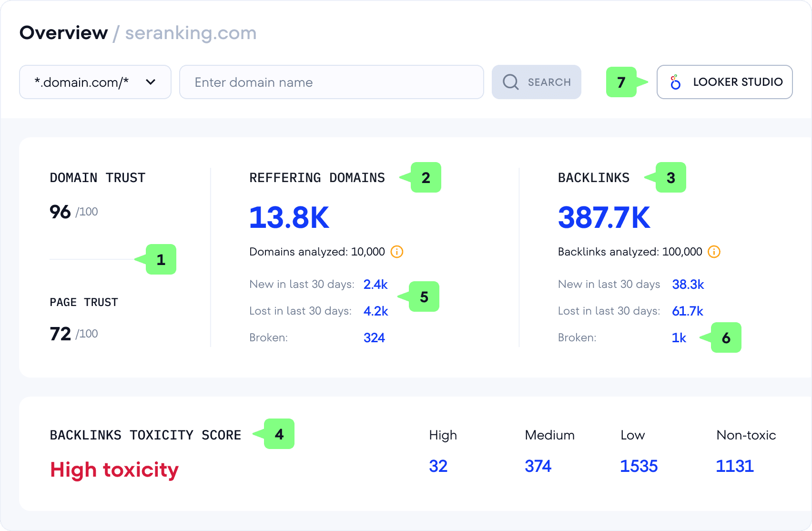The height and width of the screenshot is (531, 812).
Task: Click the chevron arrow in the domain scope selector
Action: [151, 82]
